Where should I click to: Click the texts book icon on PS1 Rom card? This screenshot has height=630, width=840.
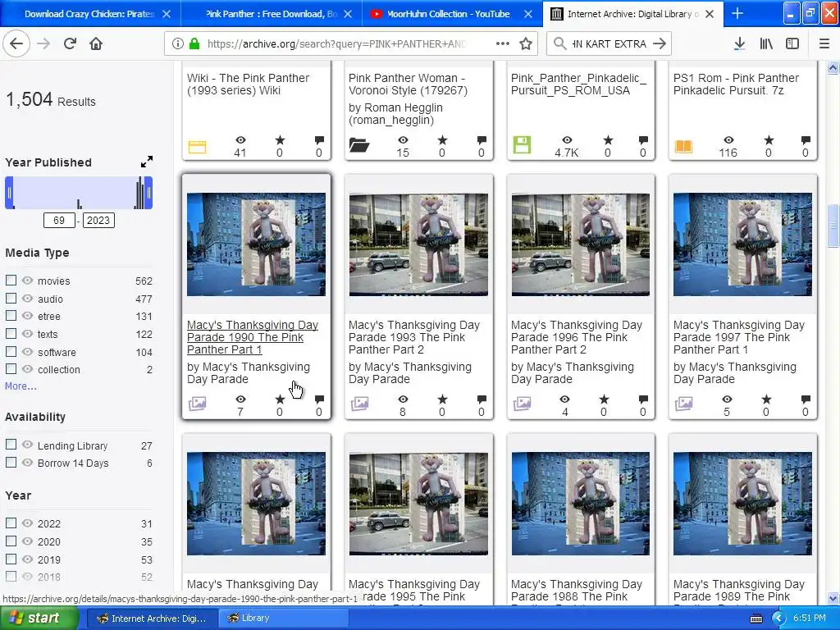pyautogui.click(x=683, y=146)
